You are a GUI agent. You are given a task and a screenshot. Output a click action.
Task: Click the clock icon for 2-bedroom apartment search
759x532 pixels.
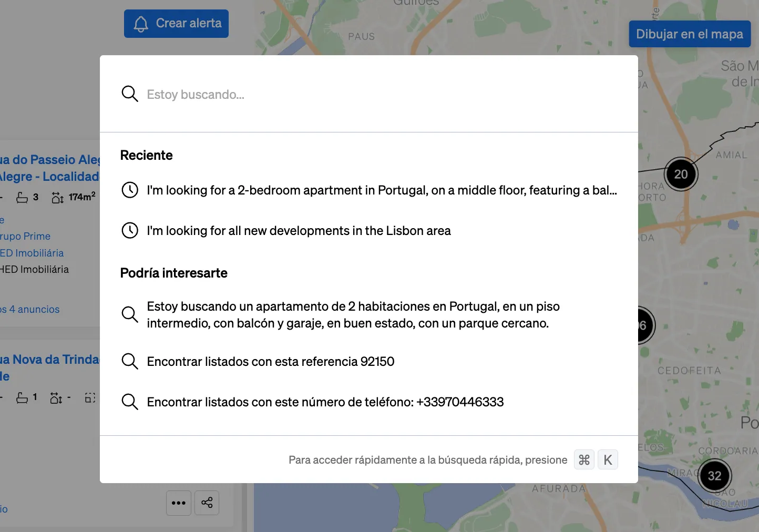(130, 190)
